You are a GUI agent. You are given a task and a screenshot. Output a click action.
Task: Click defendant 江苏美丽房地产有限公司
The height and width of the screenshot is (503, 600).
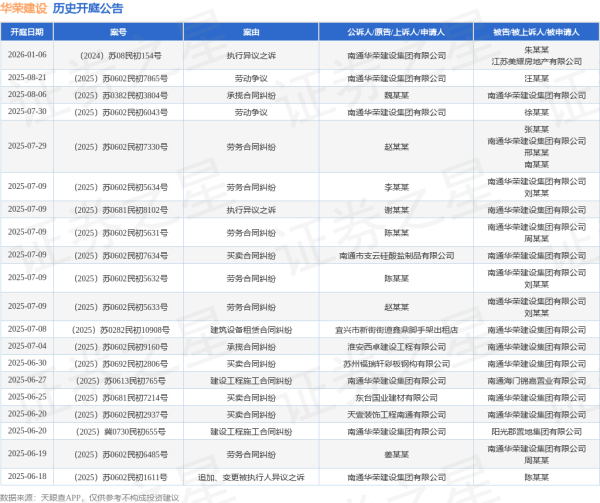[x=536, y=62]
